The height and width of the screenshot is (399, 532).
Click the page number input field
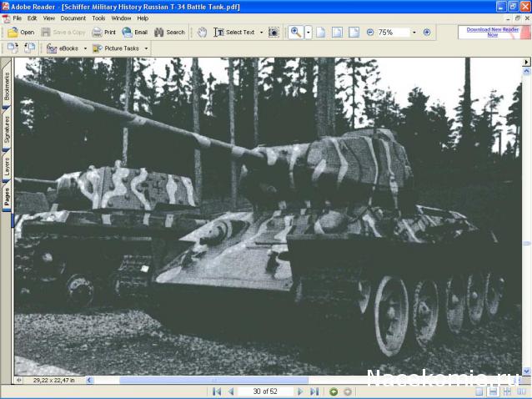(x=264, y=391)
